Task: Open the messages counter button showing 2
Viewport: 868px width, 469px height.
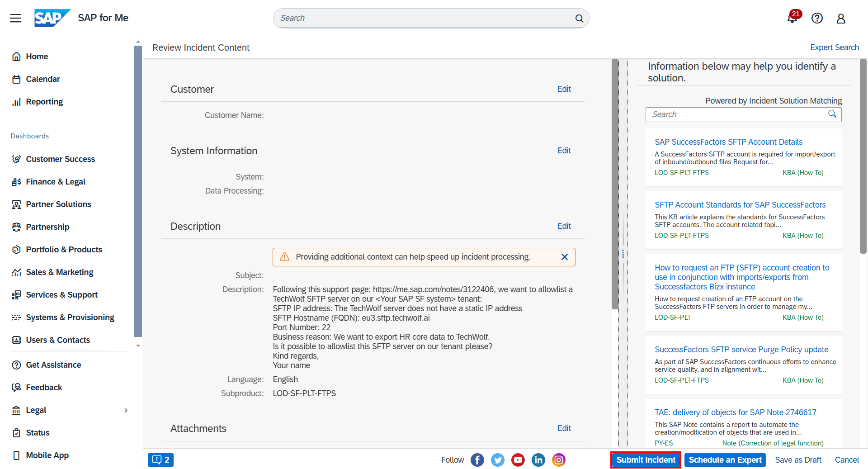Action: tap(160, 460)
